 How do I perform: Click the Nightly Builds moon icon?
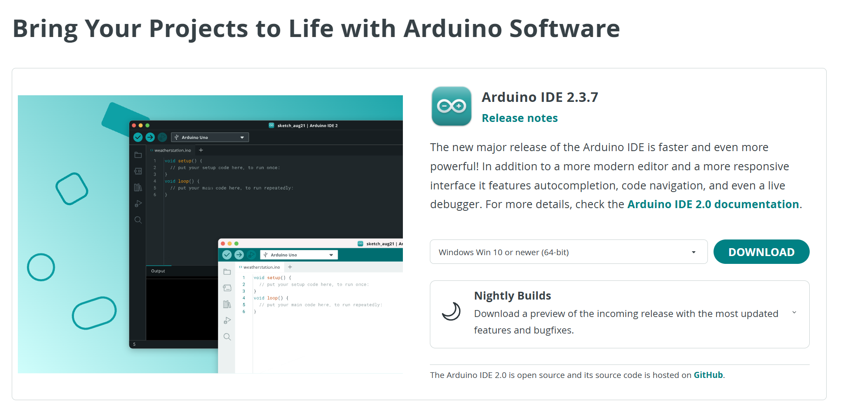pos(451,311)
